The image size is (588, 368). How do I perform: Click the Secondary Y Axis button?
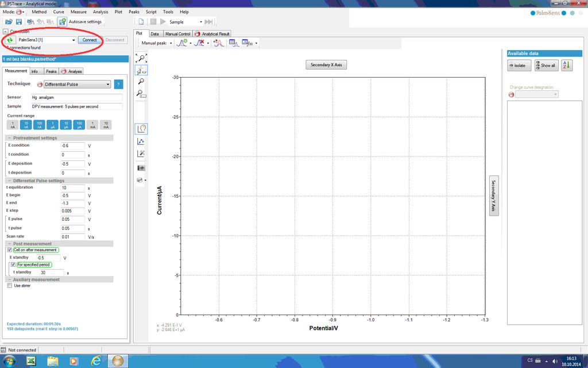click(494, 195)
